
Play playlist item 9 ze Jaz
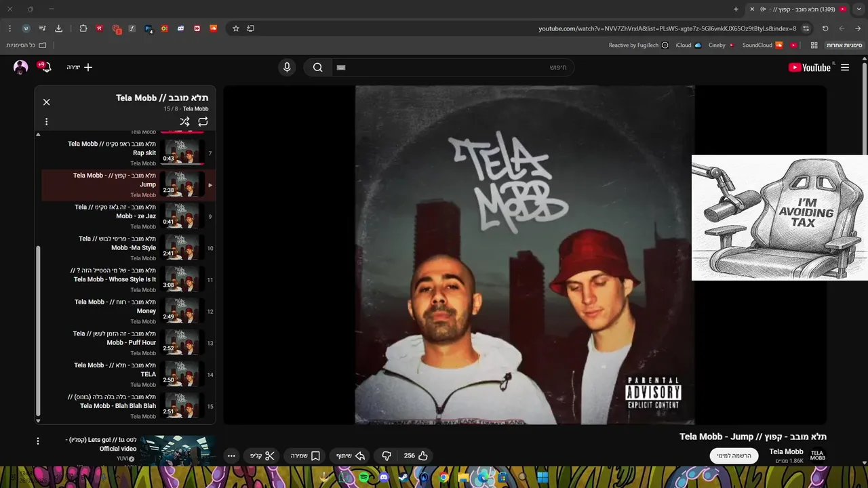129,217
